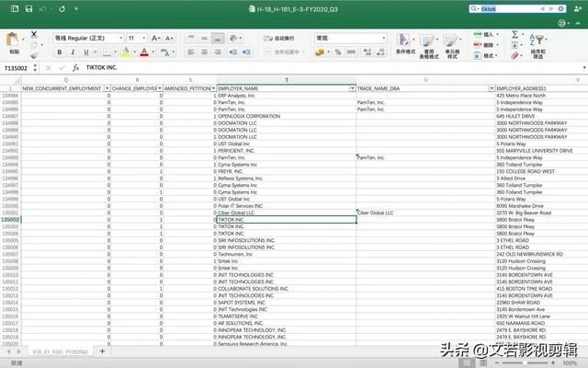Increase font size with the larger A icon
588x368 pixels.
[156, 39]
